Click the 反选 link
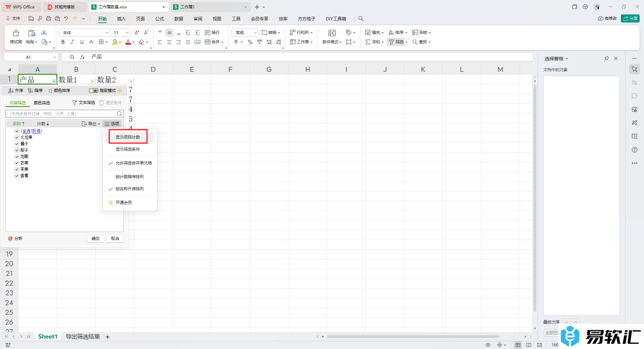 coord(36,131)
